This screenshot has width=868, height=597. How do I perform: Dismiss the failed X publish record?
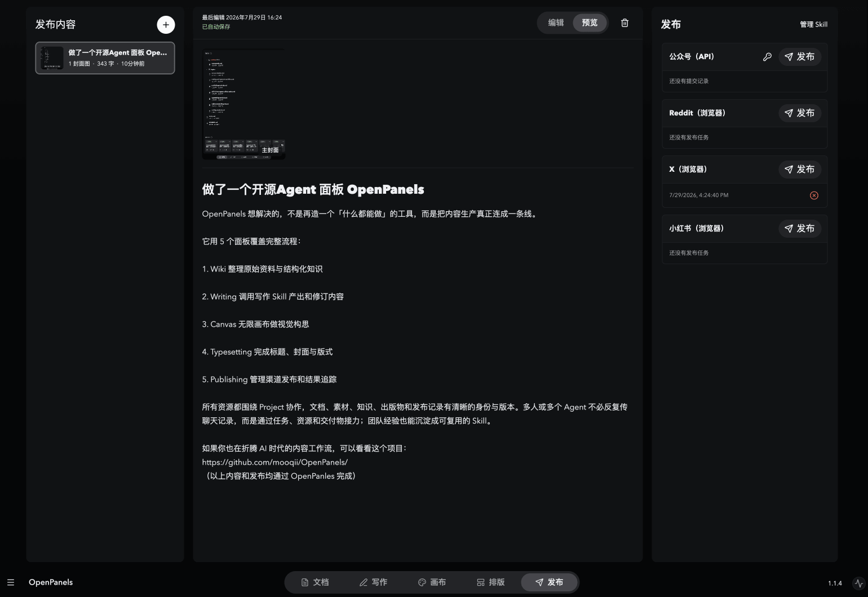click(814, 195)
